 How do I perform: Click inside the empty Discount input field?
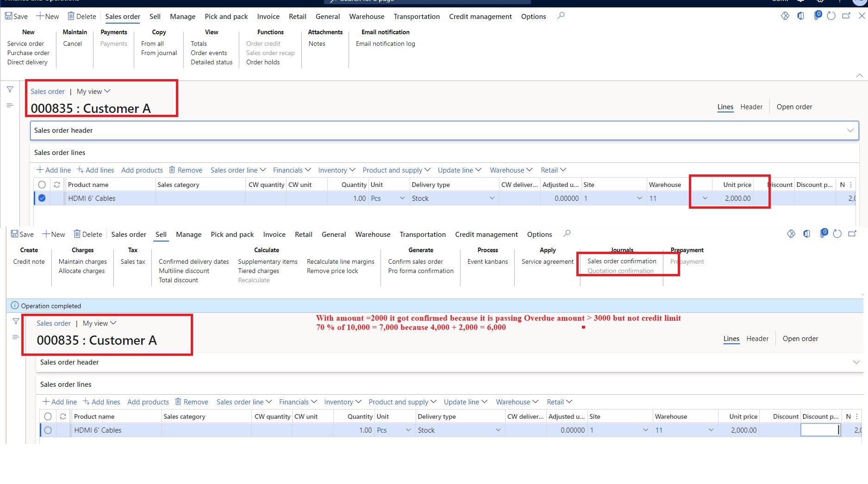coord(820,430)
